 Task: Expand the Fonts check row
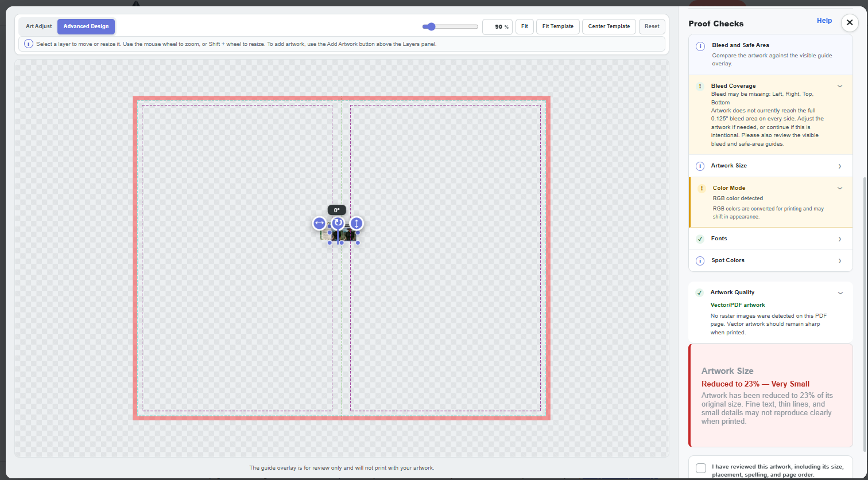click(x=840, y=239)
